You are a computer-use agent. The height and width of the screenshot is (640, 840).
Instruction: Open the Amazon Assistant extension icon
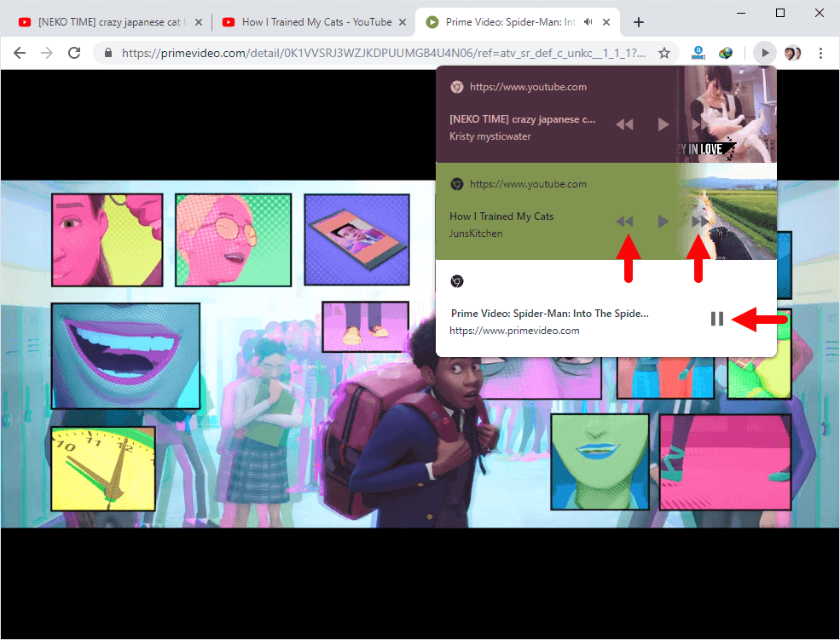[x=698, y=53]
